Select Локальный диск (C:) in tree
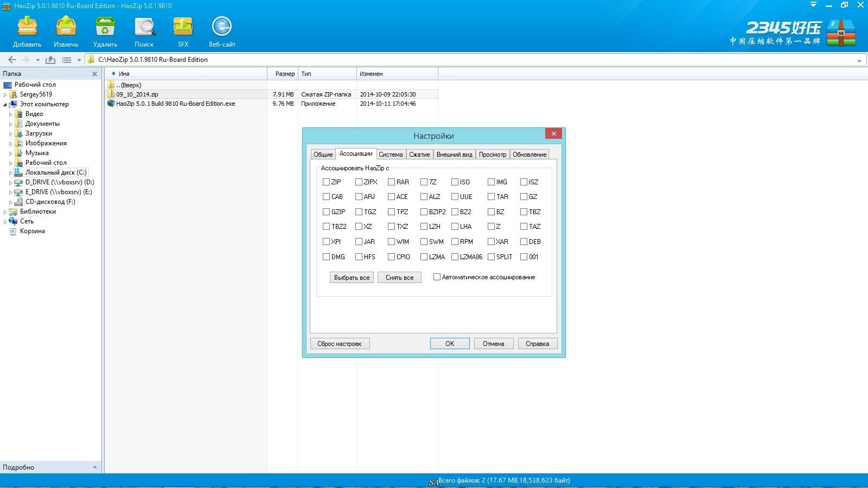Viewport: 868px width, 488px height. 56,172
